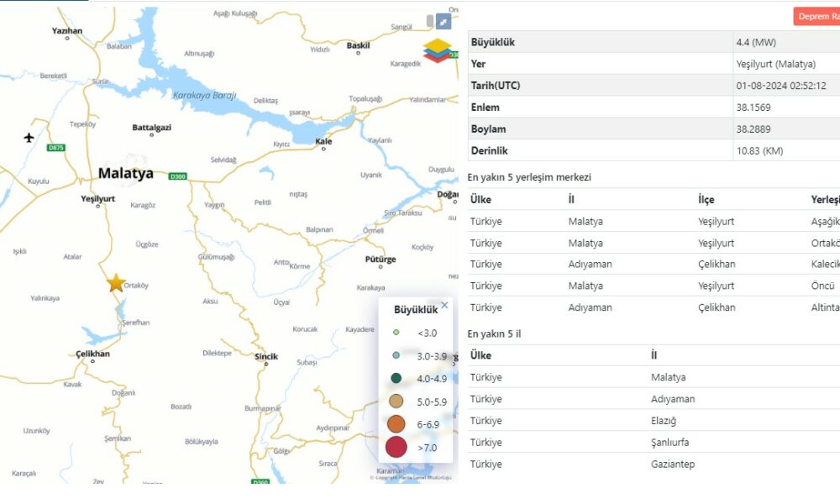Screen dimensions: 840x504
Task: Click the tan 5.0-5.9 legend circle
Action: tap(396, 402)
